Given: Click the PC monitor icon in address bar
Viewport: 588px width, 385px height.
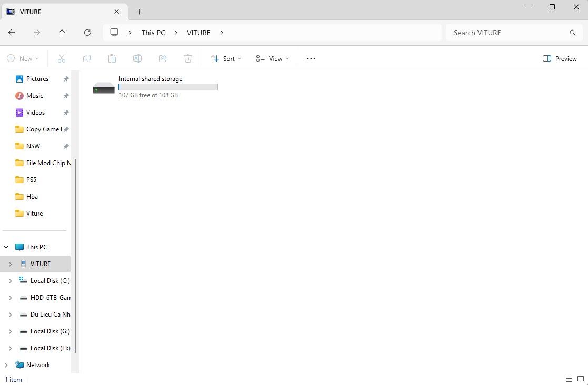Looking at the screenshot, I should (x=114, y=33).
